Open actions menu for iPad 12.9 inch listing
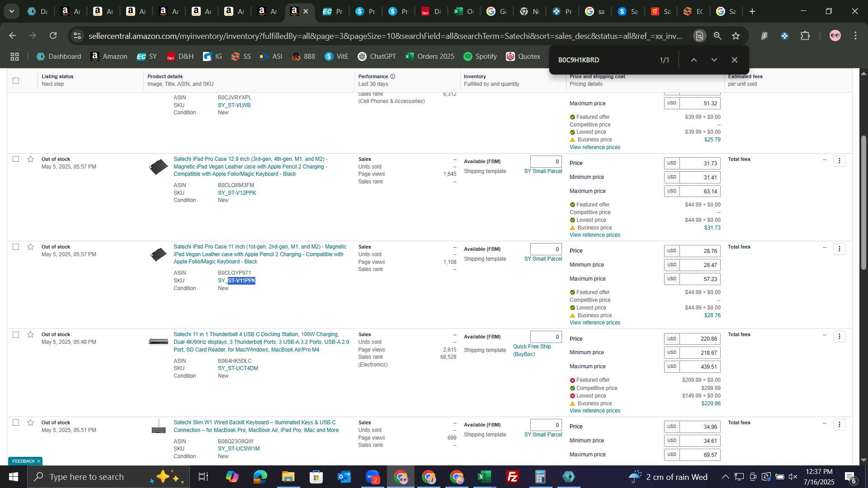 click(x=840, y=161)
